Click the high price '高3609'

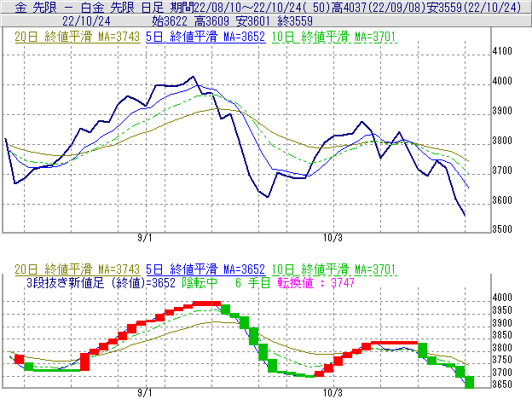[x=211, y=21]
